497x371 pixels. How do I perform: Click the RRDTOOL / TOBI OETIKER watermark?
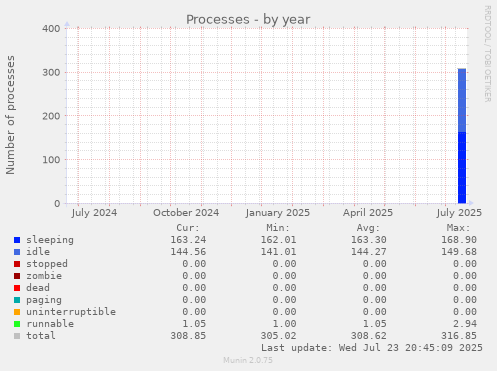pos(487,54)
